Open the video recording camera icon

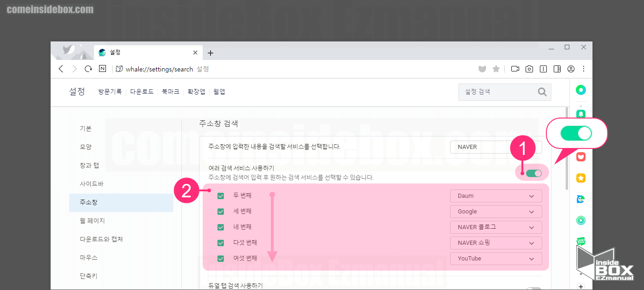(515, 69)
